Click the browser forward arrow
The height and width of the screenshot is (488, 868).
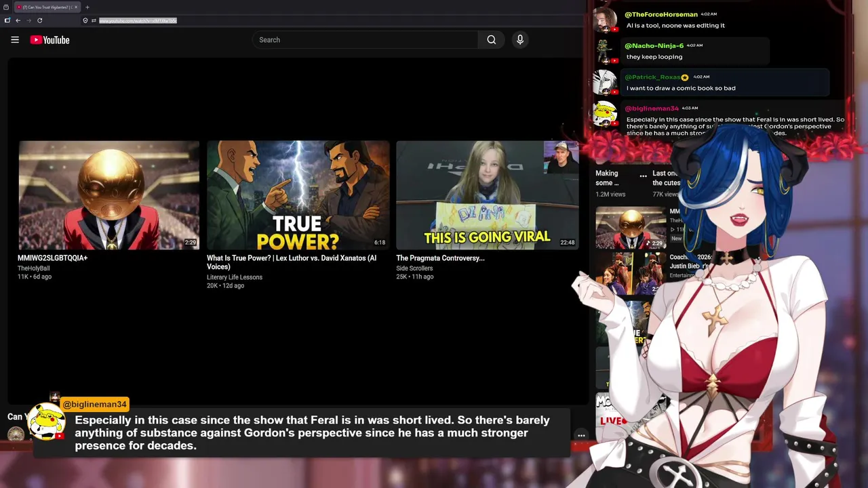click(x=28, y=20)
